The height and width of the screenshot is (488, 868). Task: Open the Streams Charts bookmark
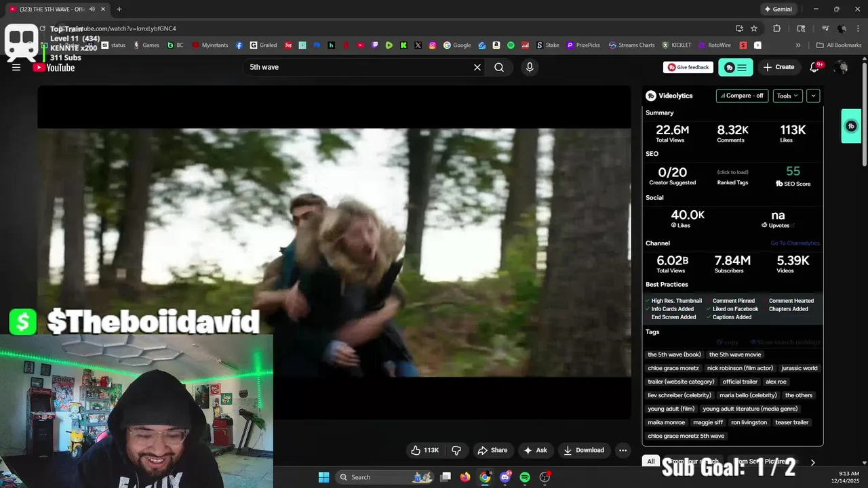pyautogui.click(x=632, y=45)
